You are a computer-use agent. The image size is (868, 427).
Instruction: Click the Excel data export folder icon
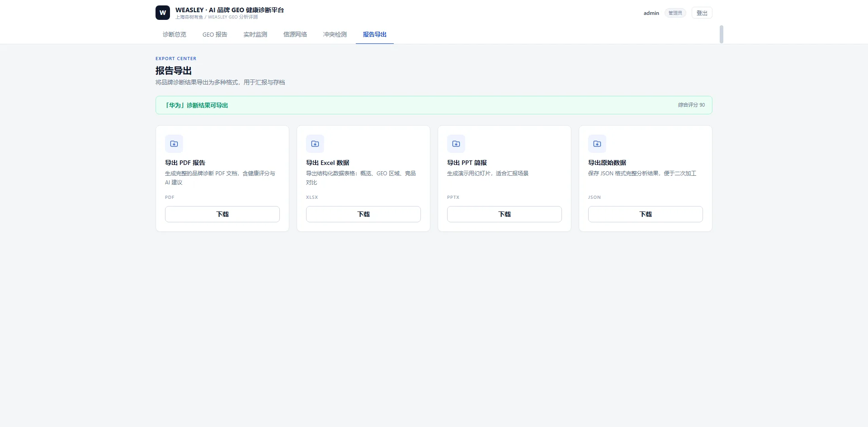click(315, 144)
